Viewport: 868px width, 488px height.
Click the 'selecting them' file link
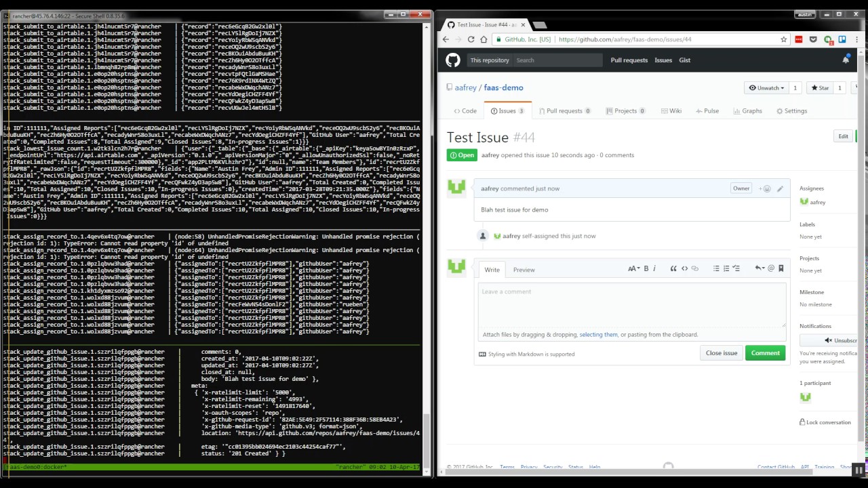pos(598,334)
